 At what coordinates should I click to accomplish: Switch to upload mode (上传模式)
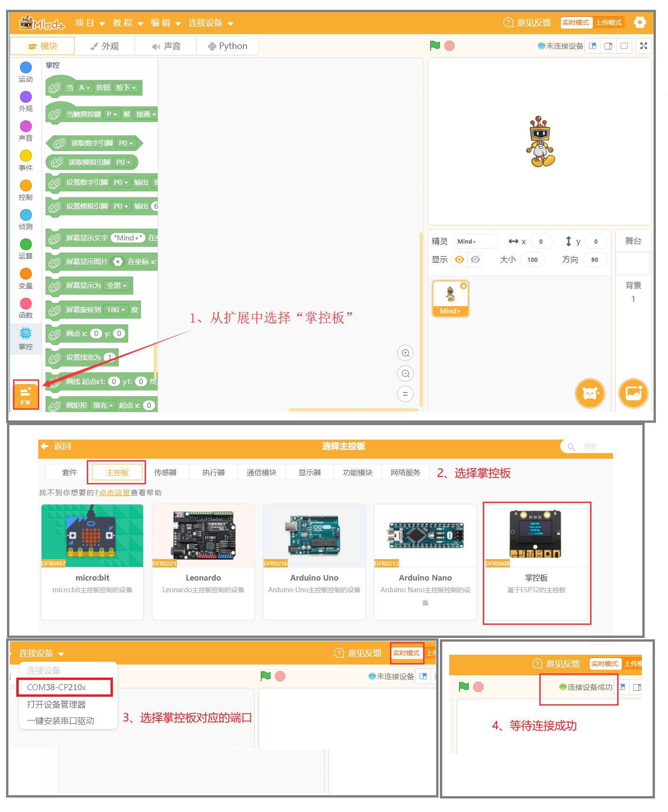609,22
